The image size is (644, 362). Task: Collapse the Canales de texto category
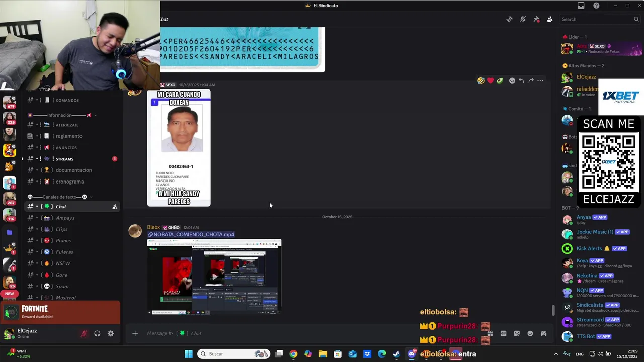[x=59, y=197]
